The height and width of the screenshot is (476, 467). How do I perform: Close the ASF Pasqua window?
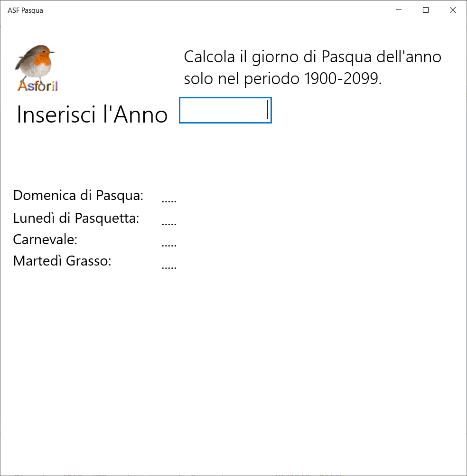click(x=452, y=10)
